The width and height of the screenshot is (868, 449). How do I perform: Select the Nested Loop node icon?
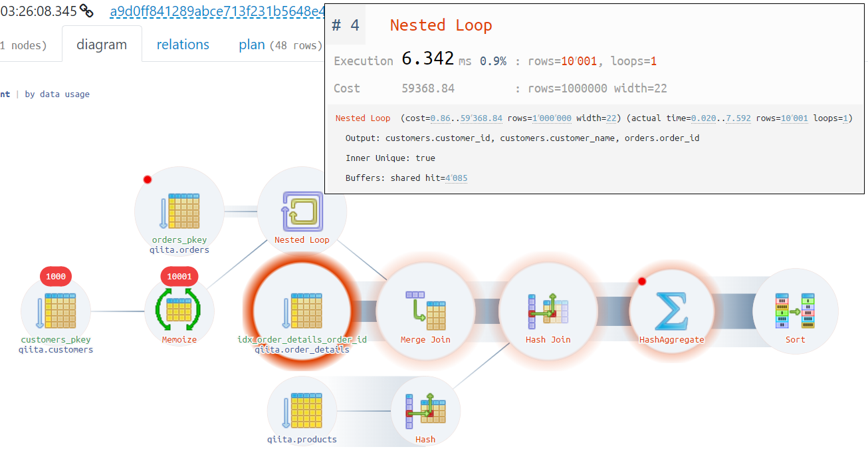pyautogui.click(x=302, y=210)
